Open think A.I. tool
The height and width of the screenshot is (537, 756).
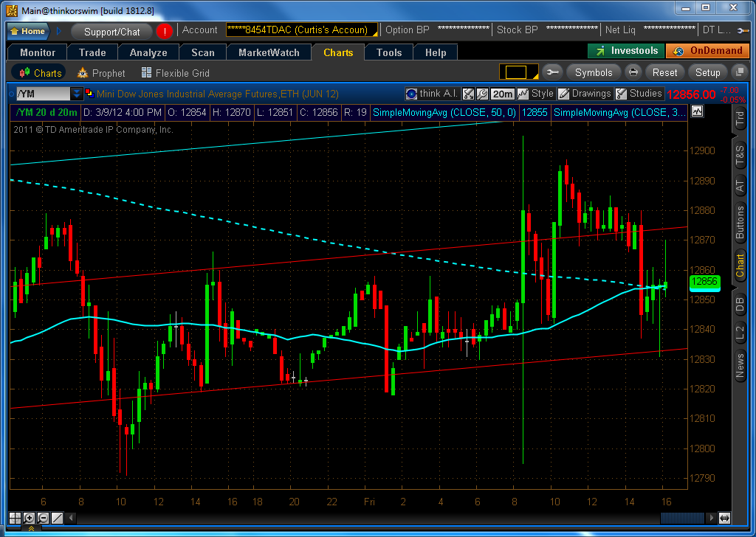431,94
